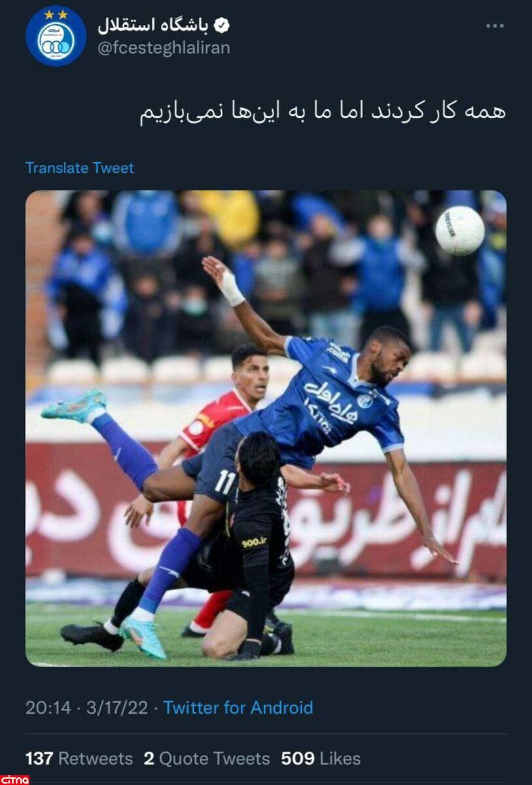Click the red Citna watermark logo
Image resolution: width=532 pixels, height=785 pixels.
14,780
